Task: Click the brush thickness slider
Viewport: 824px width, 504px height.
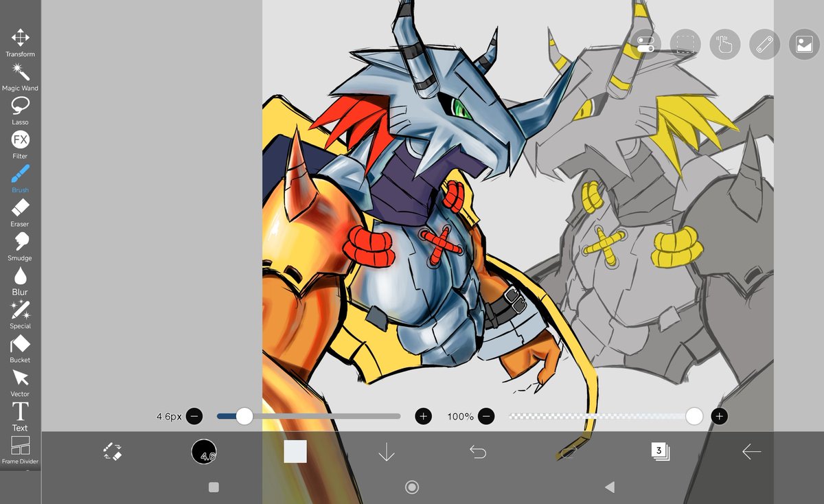Action: (309, 416)
